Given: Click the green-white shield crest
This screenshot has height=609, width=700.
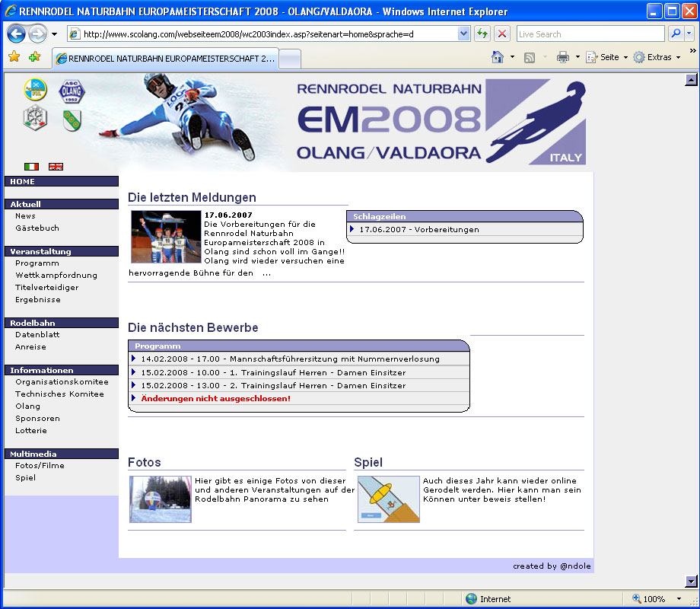Looking at the screenshot, I should tap(72, 120).
